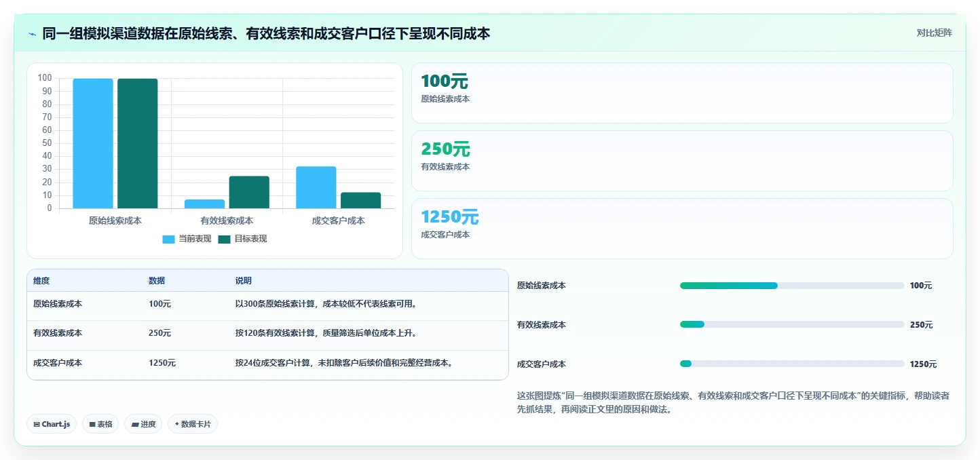980x460 pixels.
Task: Click the 原始线索成本 label in the 100元 card
Action: [x=445, y=99]
